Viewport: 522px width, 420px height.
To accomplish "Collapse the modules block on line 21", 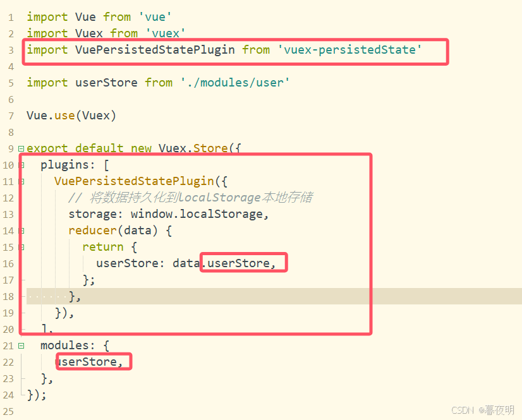I will pyautogui.click(x=20, y=345).
